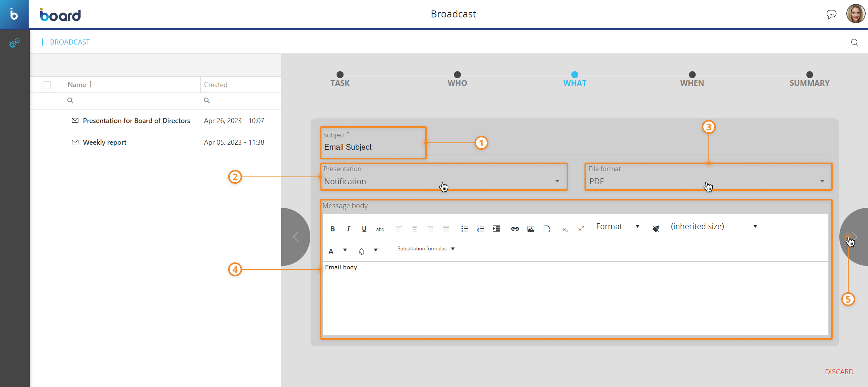
Task: Apply italic formatting in editor toolbar
Action: (x=348, y=229)
